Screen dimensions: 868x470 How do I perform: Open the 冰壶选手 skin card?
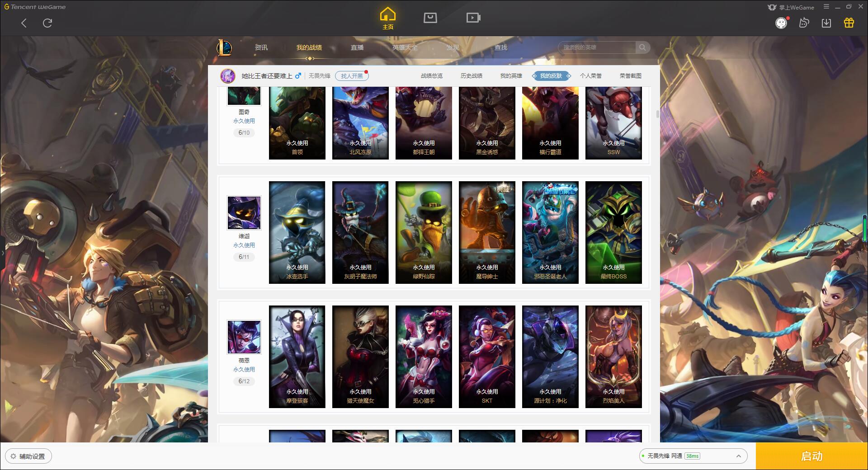[297, 233]
